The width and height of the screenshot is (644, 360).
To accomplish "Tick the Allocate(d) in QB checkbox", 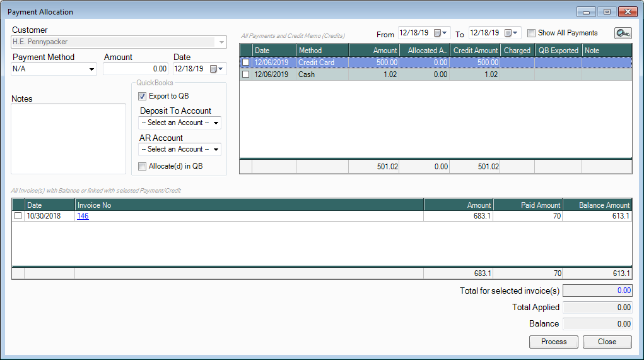I will pos(143,166).
